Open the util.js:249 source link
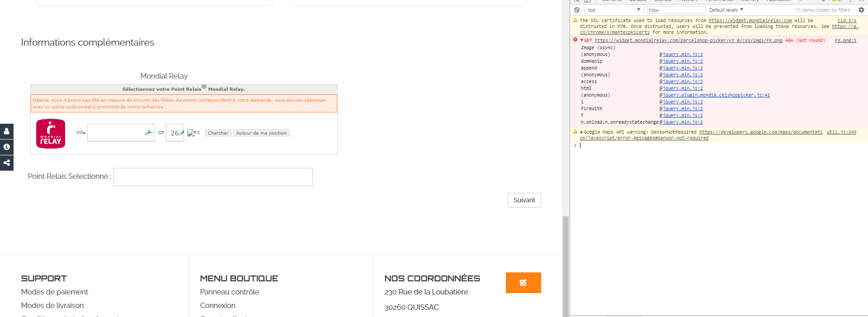 click(841, 132)
